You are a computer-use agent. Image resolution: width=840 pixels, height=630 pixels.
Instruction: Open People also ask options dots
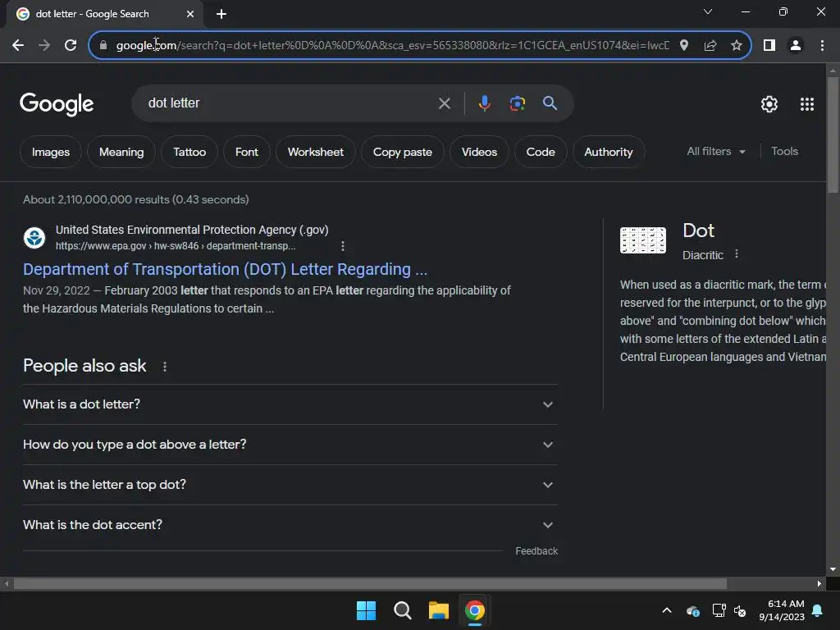[165, 367]
